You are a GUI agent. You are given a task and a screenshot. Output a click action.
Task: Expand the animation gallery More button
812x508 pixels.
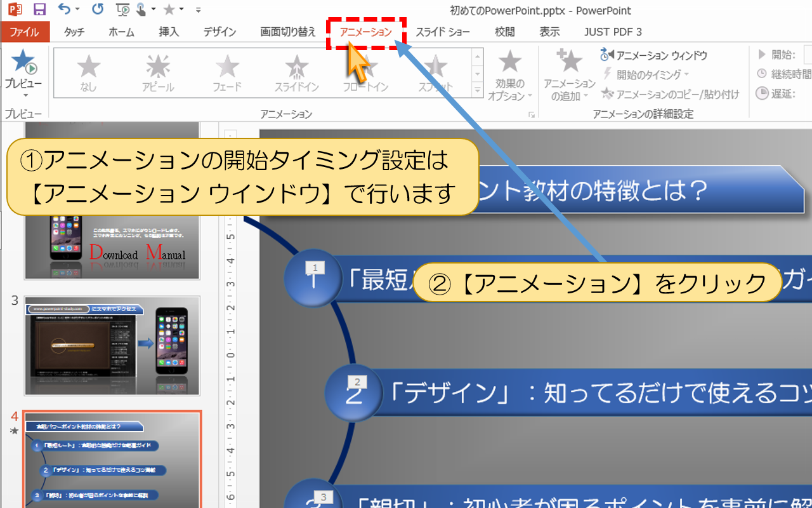478,91
